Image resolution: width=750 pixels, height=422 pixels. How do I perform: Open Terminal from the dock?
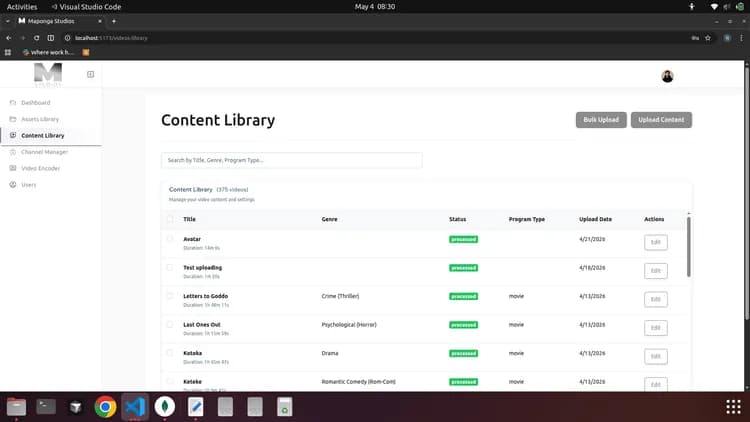pos(46,407)
